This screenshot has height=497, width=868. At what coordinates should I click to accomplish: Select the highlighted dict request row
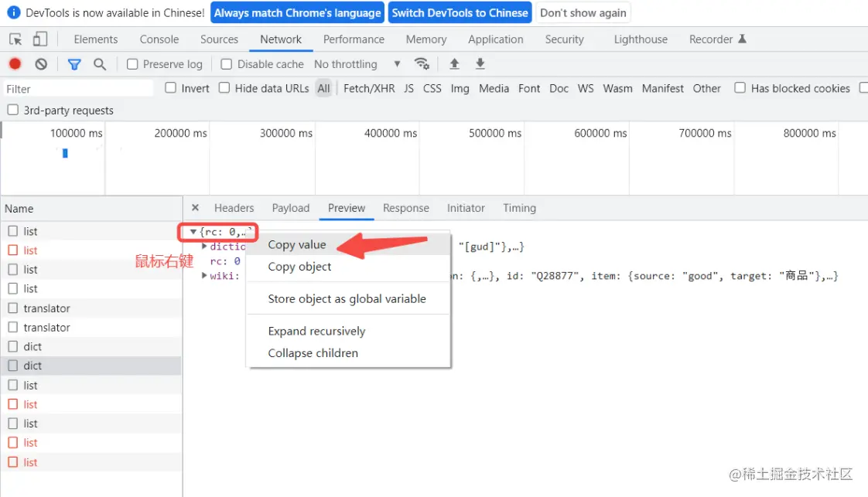91,366
